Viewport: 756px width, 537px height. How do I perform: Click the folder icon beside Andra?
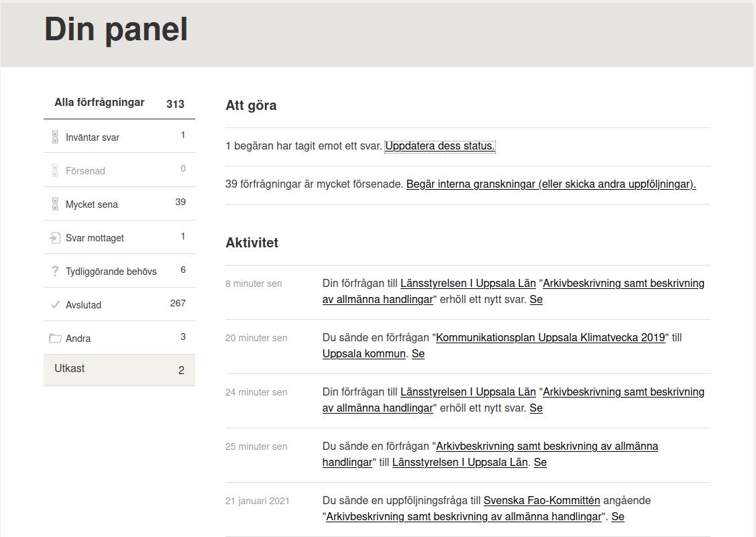click(x=55, y=339)
